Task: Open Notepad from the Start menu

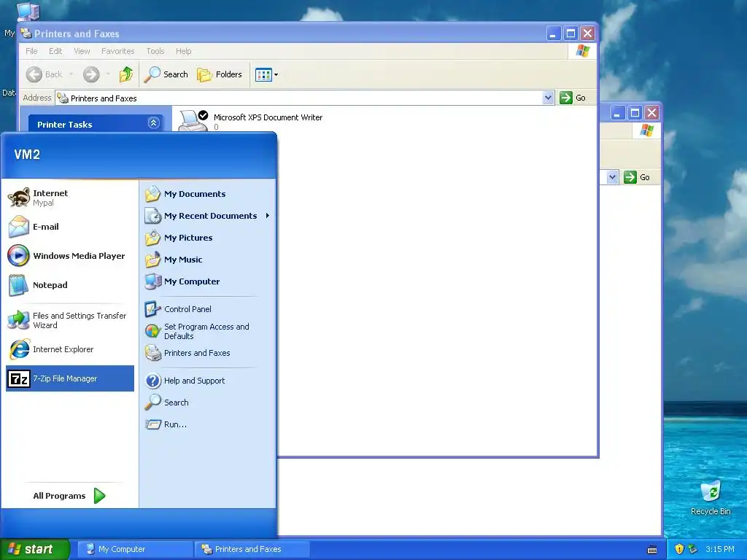Action: [69, 285]
